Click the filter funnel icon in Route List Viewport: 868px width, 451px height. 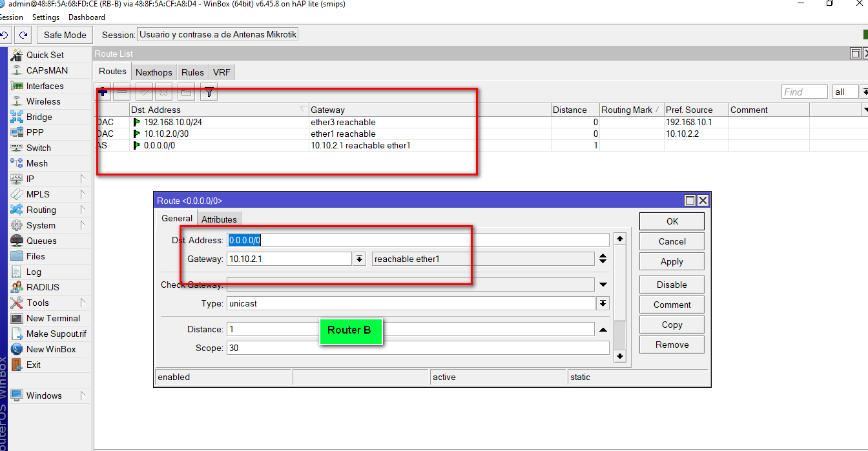(x=209, y=92)
